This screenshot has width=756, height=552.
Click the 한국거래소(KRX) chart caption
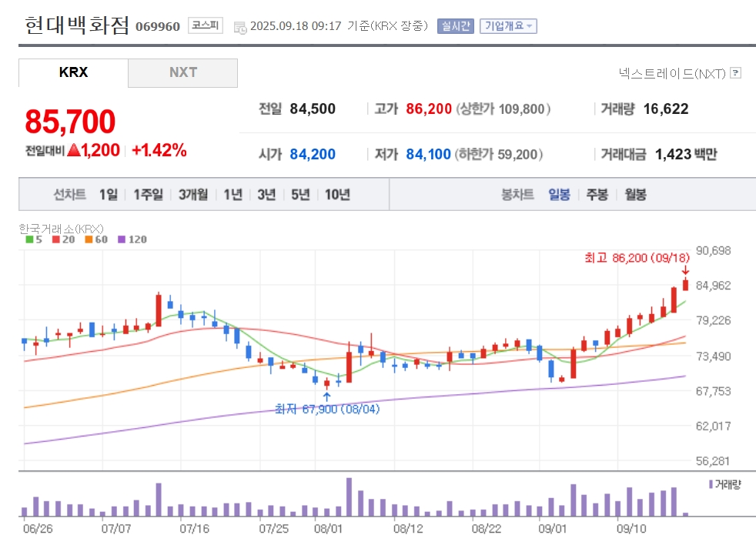coord(62,229)
